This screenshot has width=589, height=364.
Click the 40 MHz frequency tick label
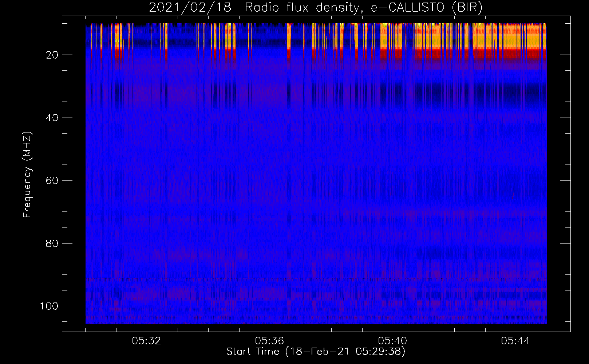tap(52, 118)
